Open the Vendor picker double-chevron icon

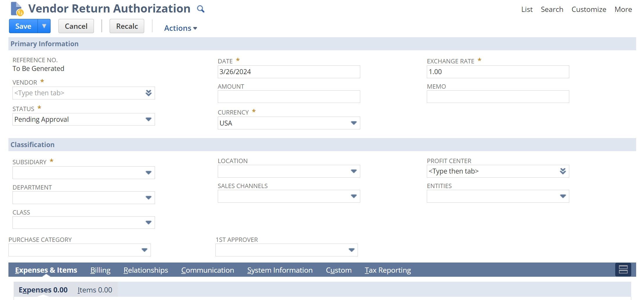coord(149,93)
